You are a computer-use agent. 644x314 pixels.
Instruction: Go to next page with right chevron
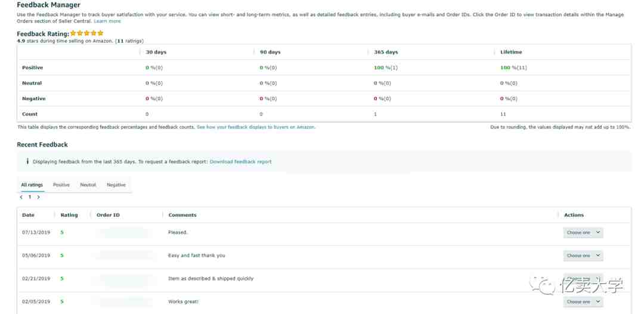pos(38,197)
